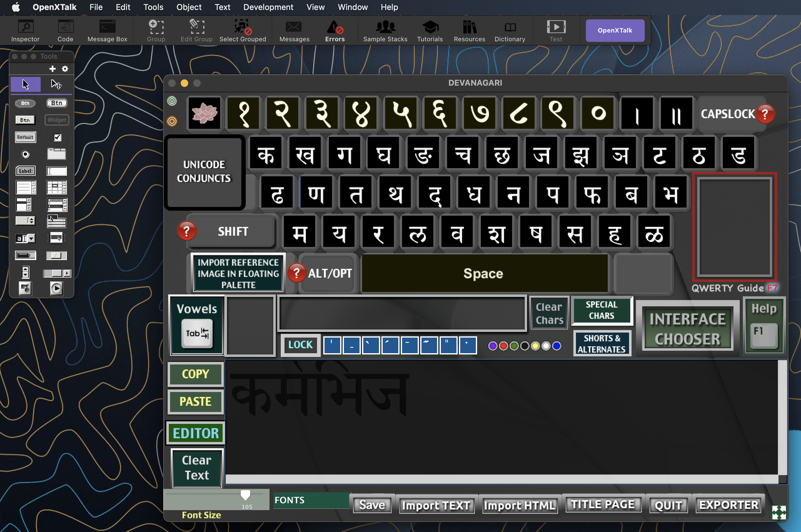Image resolution: width=801 pixels, height=532 pixels.
Task: Toggle the SHIFT key
Action: 233,231
